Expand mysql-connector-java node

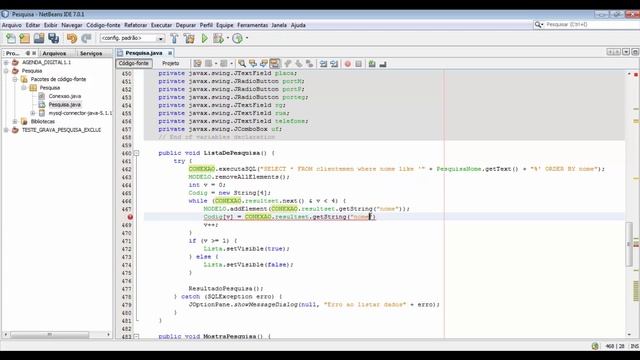[x=33, y=113]
